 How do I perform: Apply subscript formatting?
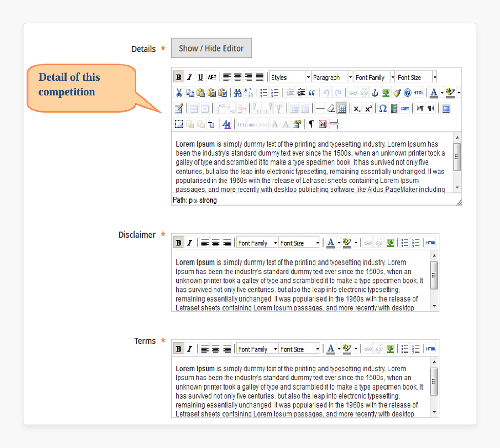click(357, 108)
